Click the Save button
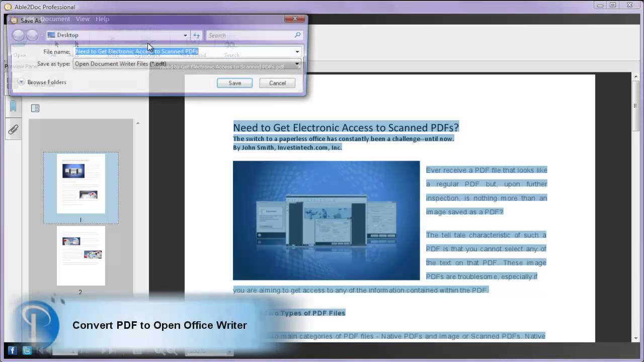644x362 pixels. (234, 83)
